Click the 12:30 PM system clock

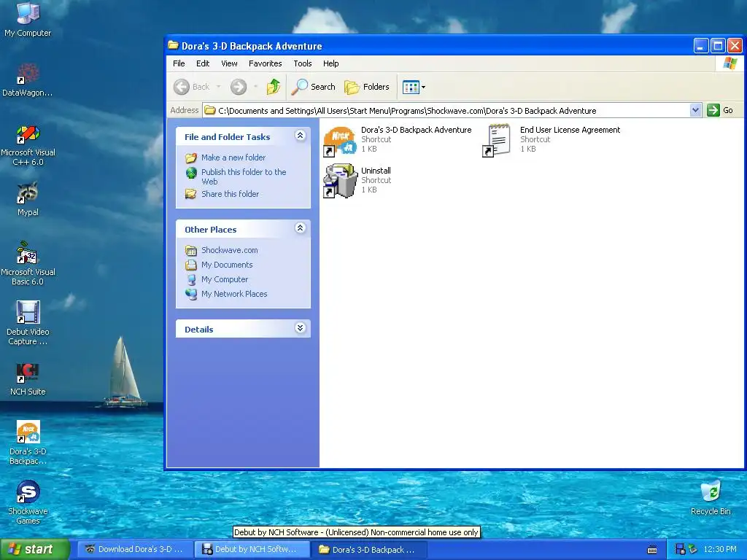[720, 549]
